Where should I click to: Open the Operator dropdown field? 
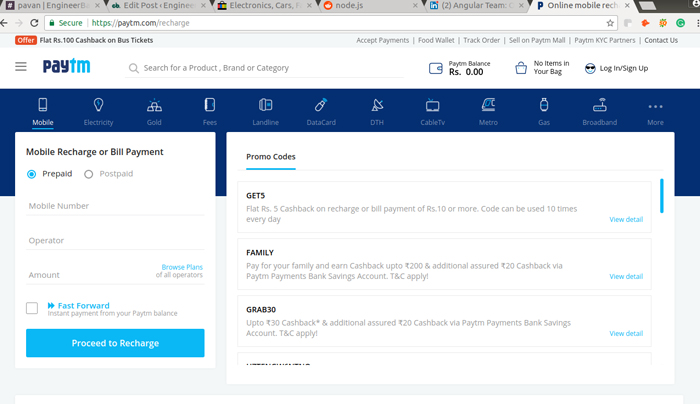click(x=115, y=241)
